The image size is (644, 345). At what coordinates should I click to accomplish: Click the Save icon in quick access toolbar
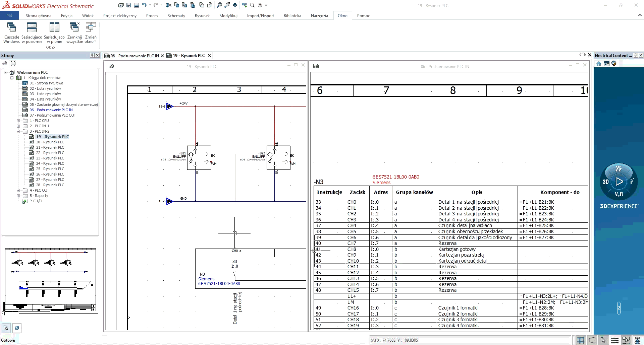pos(129,5)
